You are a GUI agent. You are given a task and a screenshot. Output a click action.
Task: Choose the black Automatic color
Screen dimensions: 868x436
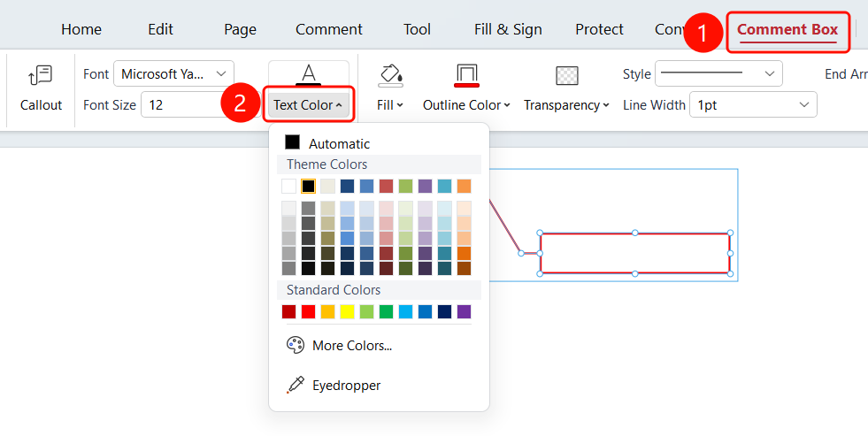(292, 142)
